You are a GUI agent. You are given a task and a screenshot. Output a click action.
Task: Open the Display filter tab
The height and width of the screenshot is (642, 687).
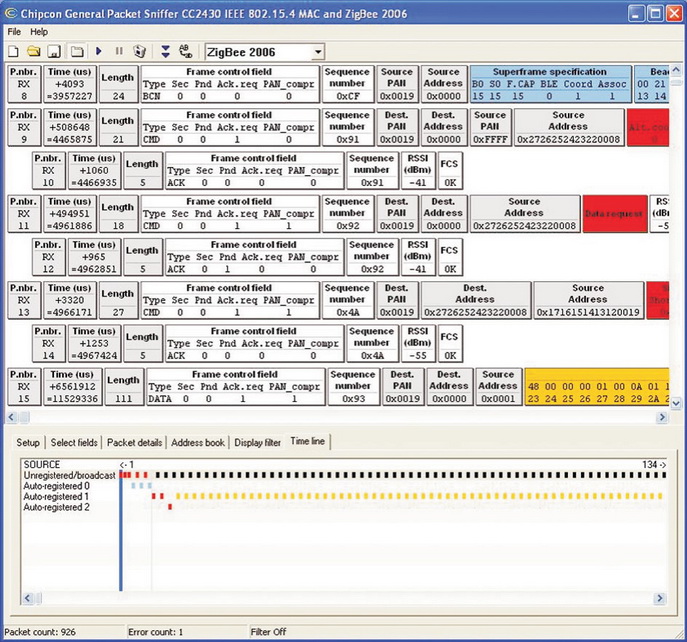[259, 442]
